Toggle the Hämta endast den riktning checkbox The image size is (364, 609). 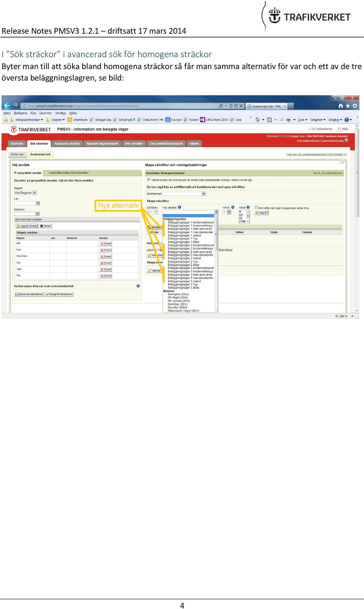(x=149, y=180)
